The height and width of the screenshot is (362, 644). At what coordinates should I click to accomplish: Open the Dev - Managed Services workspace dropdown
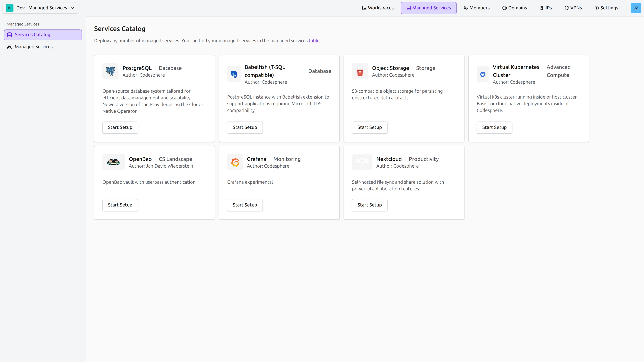[40, 8]
